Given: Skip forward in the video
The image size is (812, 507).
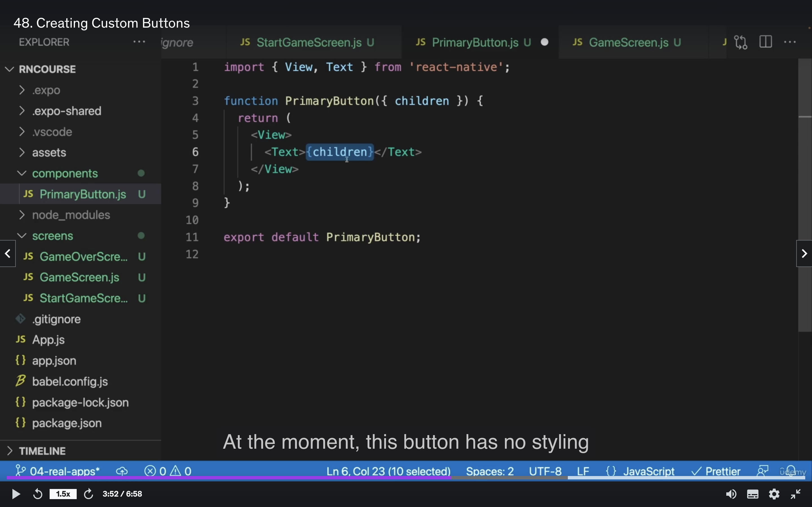Looking at the screenshot, I should click(88, 494).
